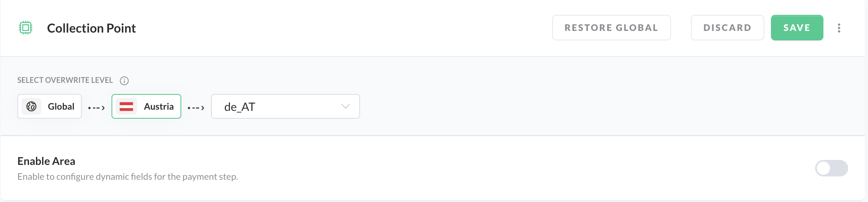Save the Collection Point settings
The image size is (868, 202).
tap(797, 28)
